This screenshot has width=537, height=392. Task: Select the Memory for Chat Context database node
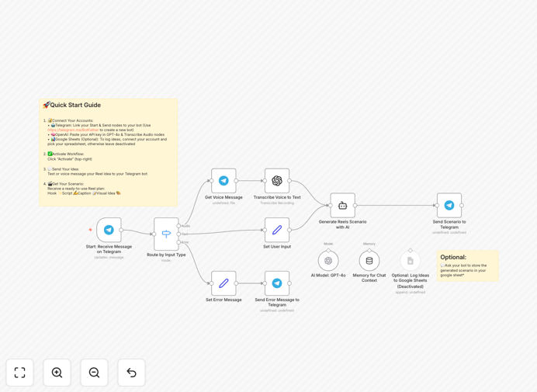coord(369,261)
